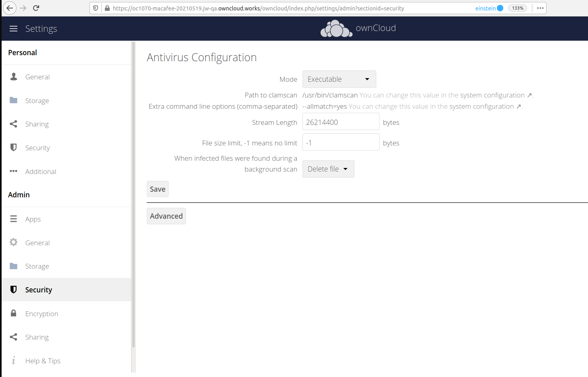Open the system configuration link for clamscan path

[x=493, y=95]
